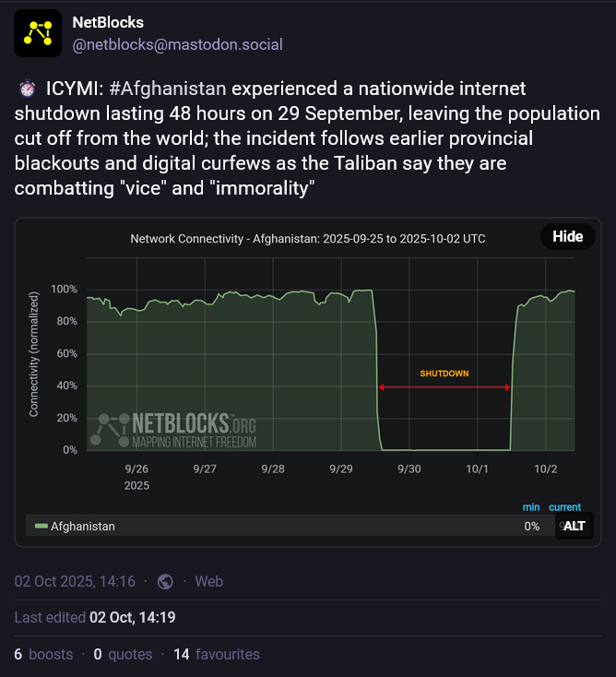616x677 pixels.
Task: Hide the attached chart media
Action: (x=567, y=236)
